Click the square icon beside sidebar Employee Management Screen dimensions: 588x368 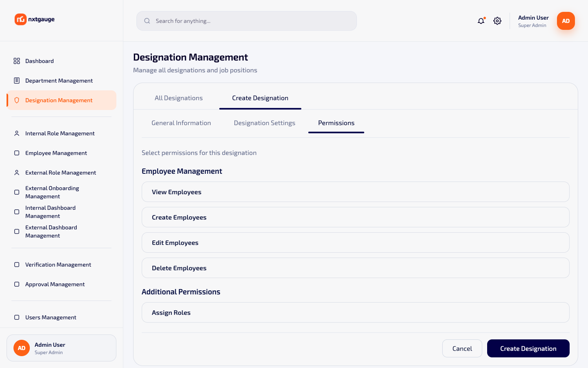(17, 153)
